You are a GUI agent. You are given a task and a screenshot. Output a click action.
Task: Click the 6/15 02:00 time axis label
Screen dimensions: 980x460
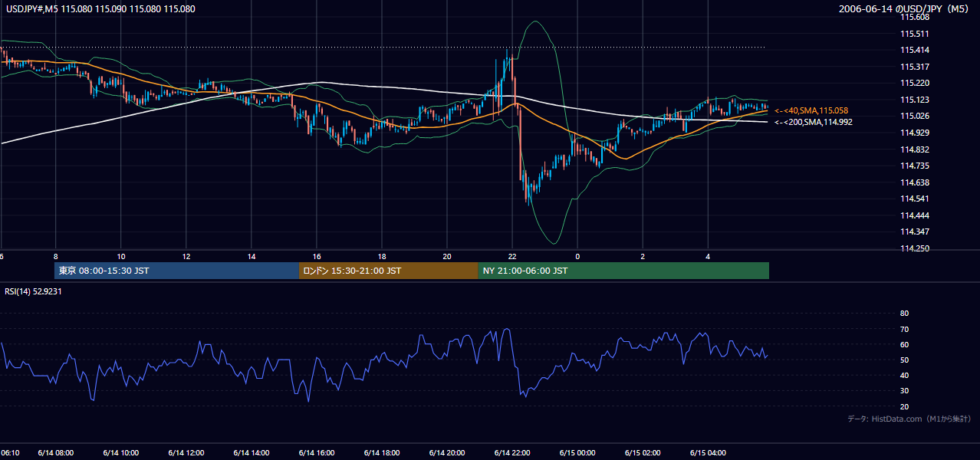643,453
